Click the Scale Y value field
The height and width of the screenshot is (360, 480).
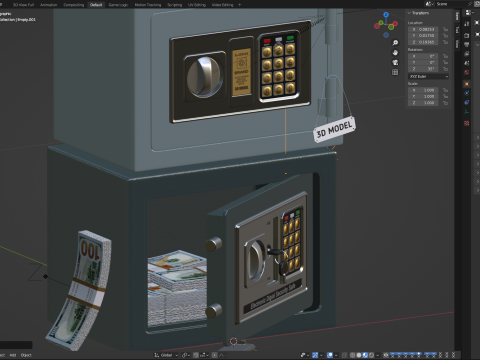(x=423, y=96)
